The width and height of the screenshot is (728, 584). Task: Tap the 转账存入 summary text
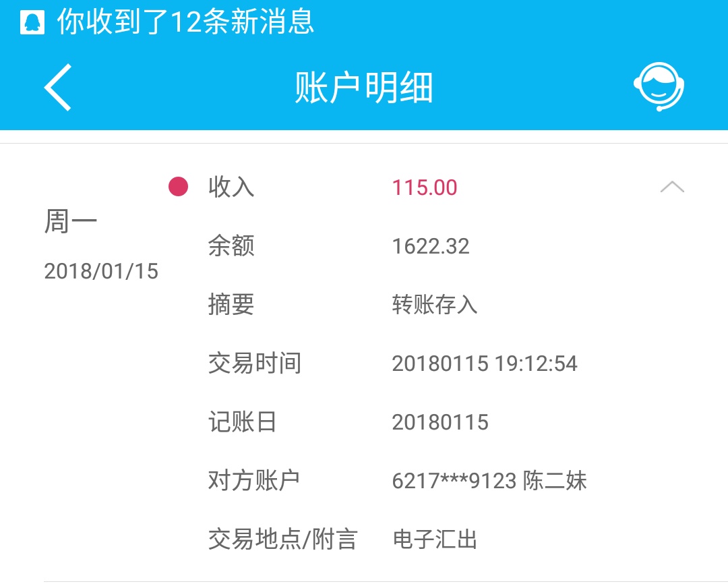click(435, 305)
